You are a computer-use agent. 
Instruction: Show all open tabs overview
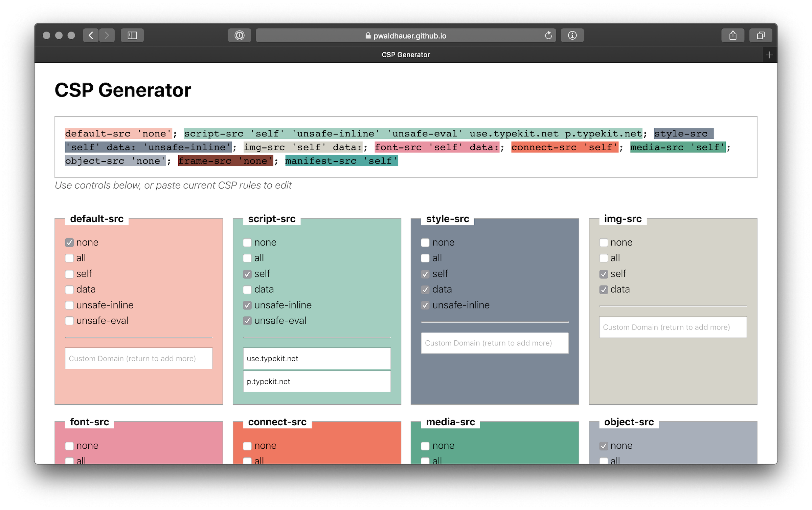[x=761, y=35]
